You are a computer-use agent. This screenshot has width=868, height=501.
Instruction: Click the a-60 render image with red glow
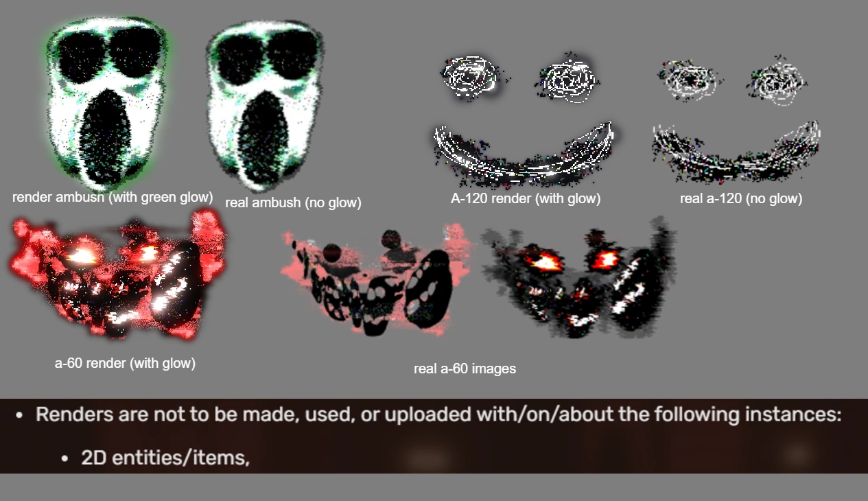coord(118,277)
